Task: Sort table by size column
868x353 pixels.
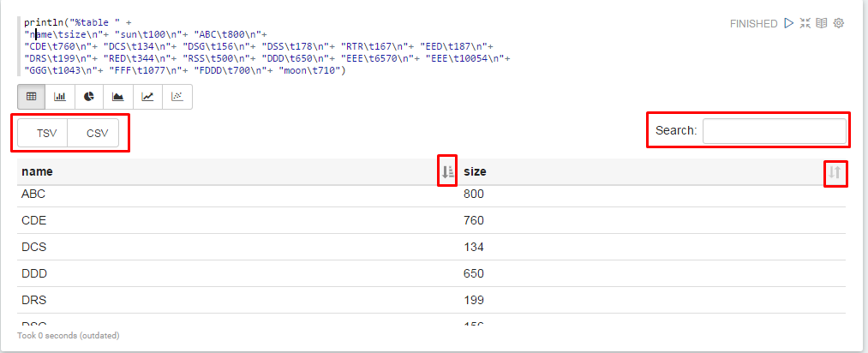Action: pyautogui.click(x=835, y=173)
